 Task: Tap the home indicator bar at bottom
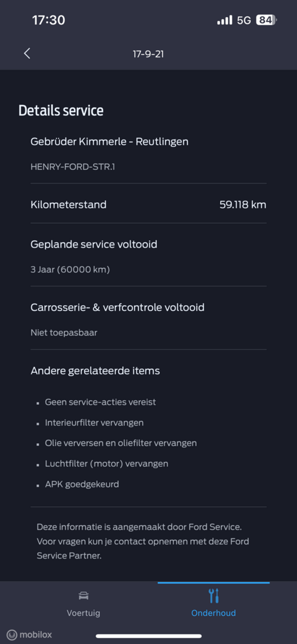coord(149,636)
